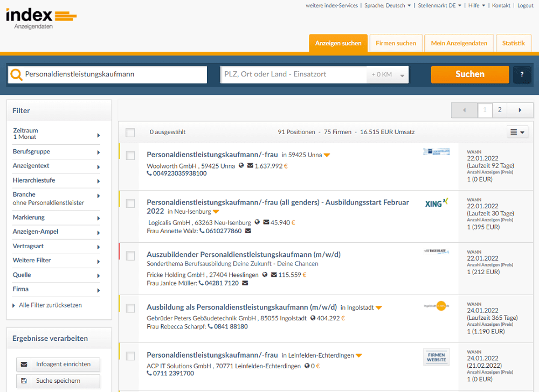Expand the Branche filter
This screenshot has width=539, height=392.
tap(57, 198)
